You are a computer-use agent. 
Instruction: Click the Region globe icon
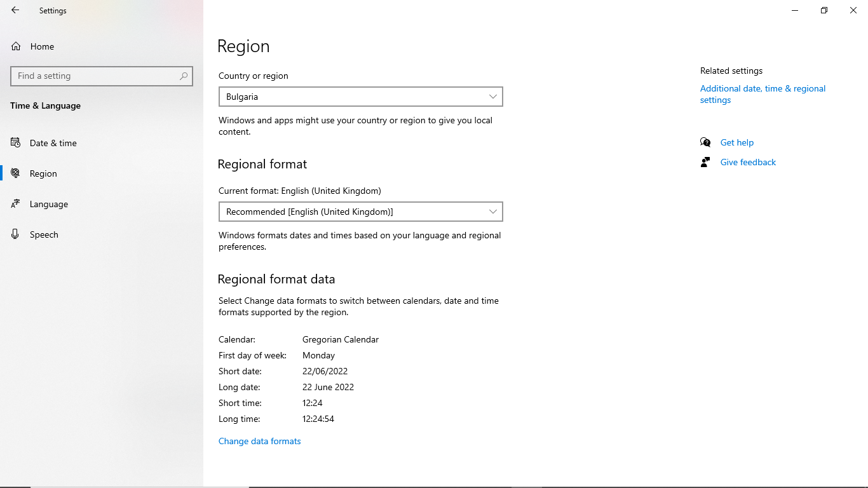pyautogui.click(x=15, y=173)
